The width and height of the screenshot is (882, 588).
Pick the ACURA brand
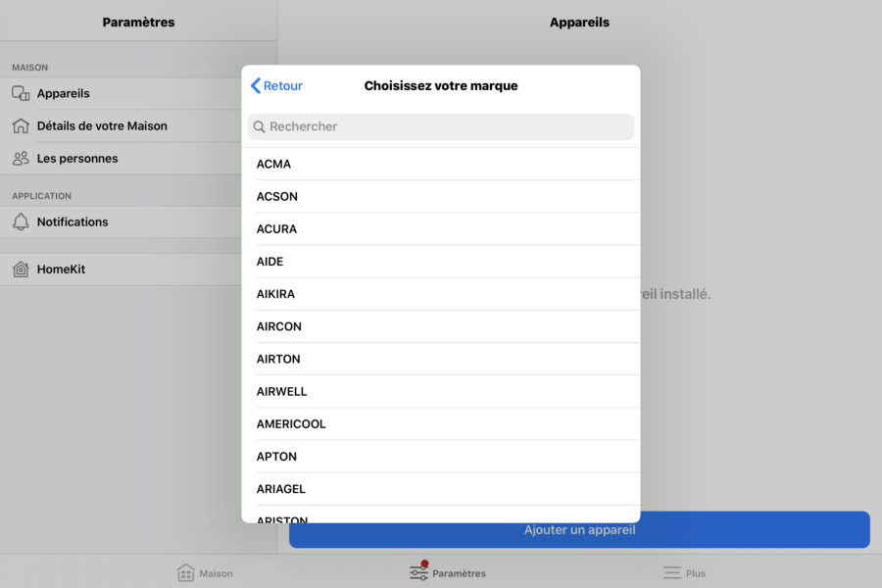(x=441, y=229)
